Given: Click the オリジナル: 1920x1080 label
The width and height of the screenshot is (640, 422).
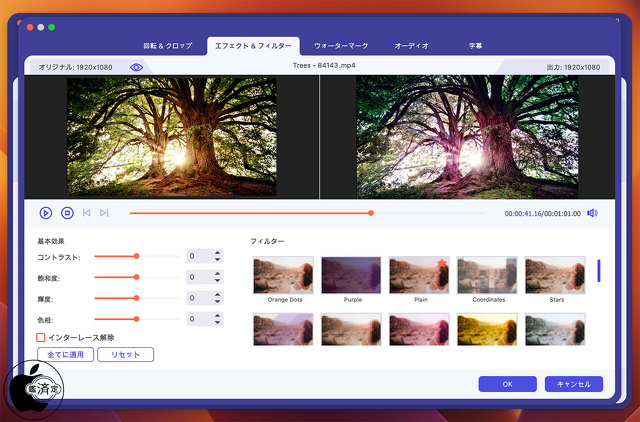Looking at the screenshot, I should pyautogui.click(x=76, y=67).
